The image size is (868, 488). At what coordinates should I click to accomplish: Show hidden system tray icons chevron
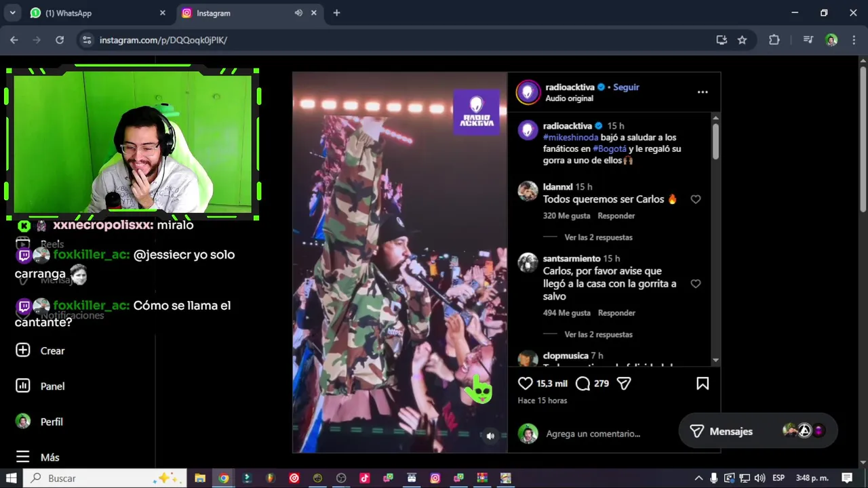[x=698, y=478]
